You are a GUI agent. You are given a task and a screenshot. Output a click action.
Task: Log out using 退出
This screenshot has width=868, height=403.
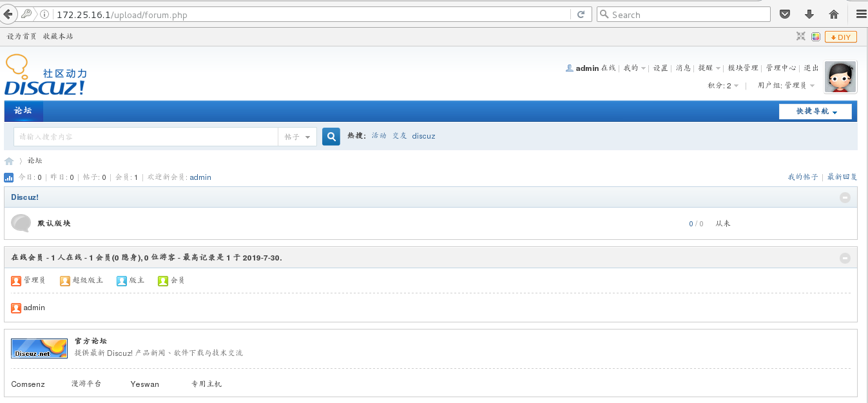(x=811, y=68)
